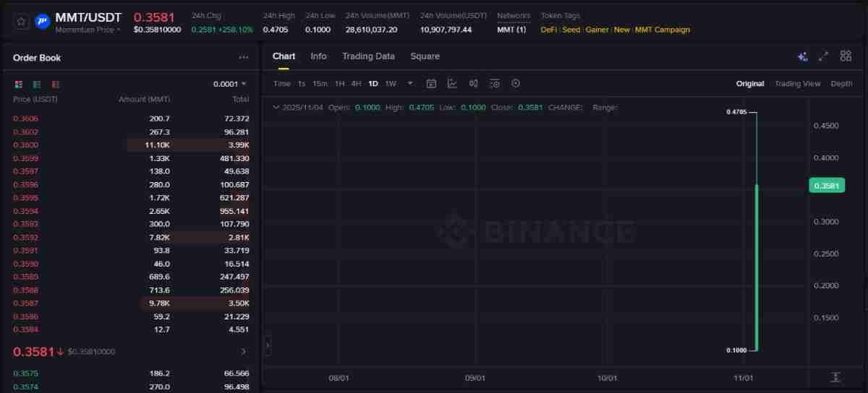The image size is (868, 393).
Task: Open the Square tab
Action: point(425,56)
